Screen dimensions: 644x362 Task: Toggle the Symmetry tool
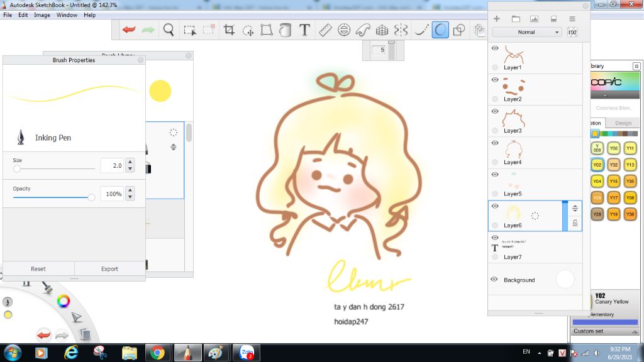click(x=401, y=30)
